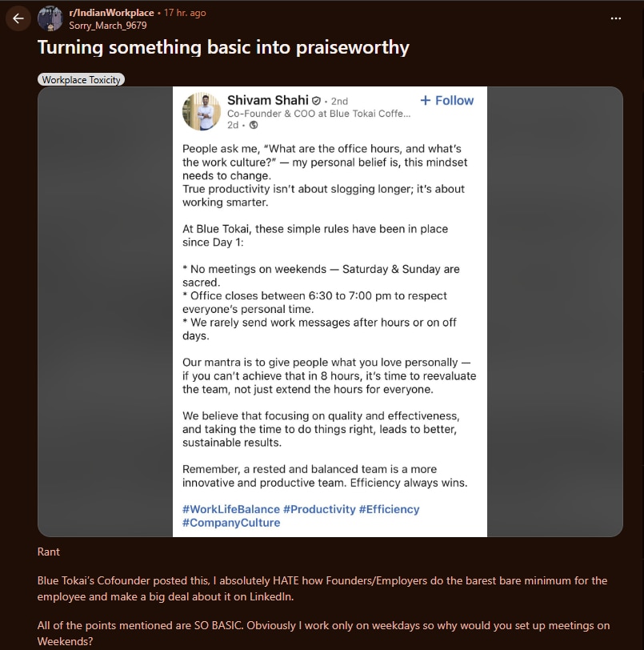
Task: Select the #Productivity hashtag
Action: click(318, 509)
